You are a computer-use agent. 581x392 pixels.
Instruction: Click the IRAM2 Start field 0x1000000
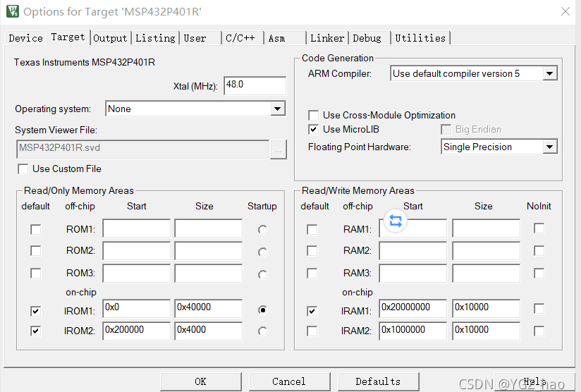(x=412, y=331)
